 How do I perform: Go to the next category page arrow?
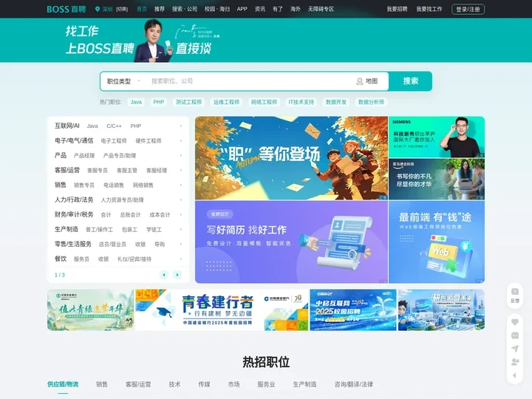tap(177, 275)
